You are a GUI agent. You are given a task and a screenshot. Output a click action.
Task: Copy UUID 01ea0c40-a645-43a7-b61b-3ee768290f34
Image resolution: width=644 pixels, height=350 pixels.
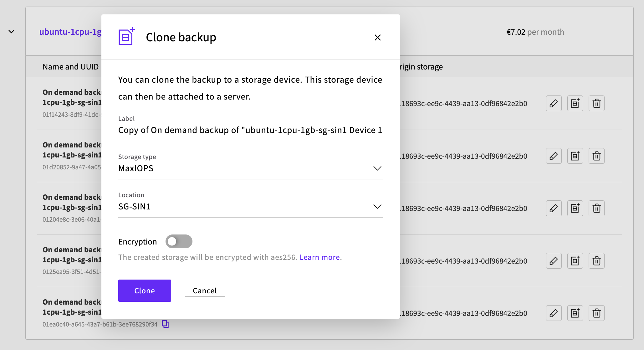(165, 324)
